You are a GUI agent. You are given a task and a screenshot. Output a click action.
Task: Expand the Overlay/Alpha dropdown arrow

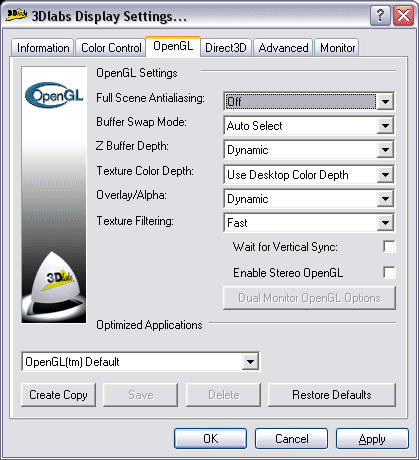click(x=385, y=199)
